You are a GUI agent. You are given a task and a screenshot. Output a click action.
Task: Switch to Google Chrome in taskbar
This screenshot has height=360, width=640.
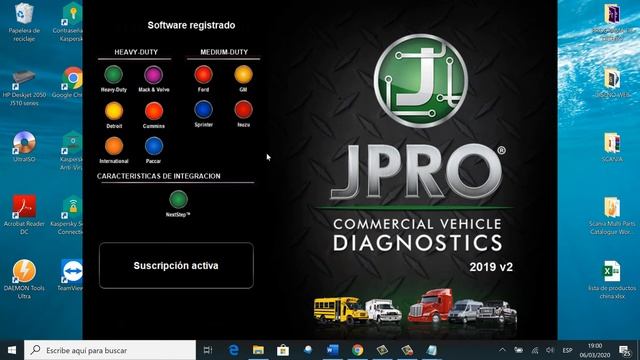358,350
